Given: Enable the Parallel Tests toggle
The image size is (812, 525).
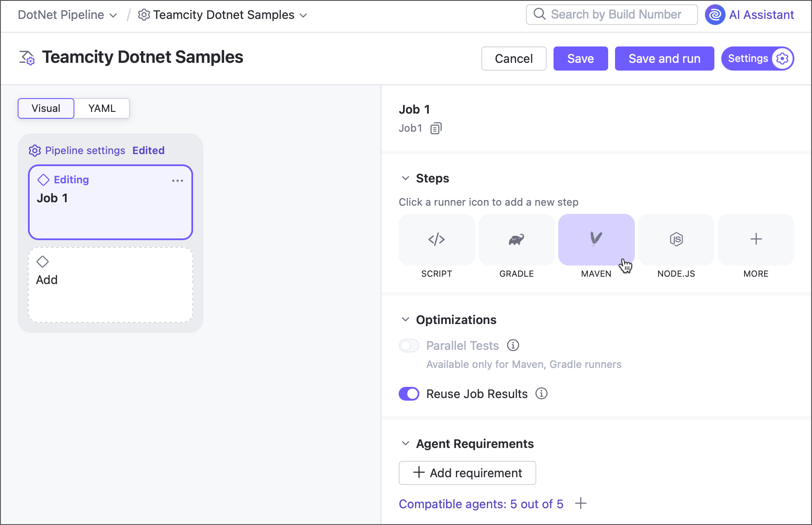Looking at the screenshot, I should pos(409,345).
